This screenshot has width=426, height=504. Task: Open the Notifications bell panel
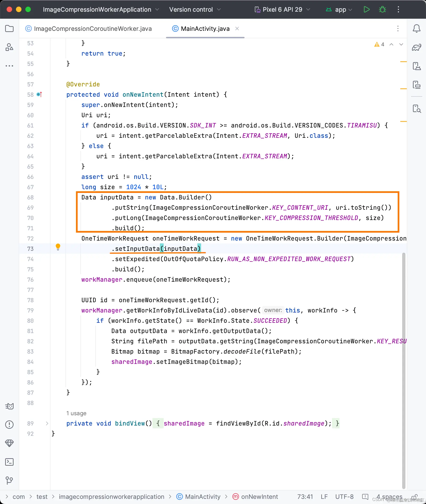point(417,28)
